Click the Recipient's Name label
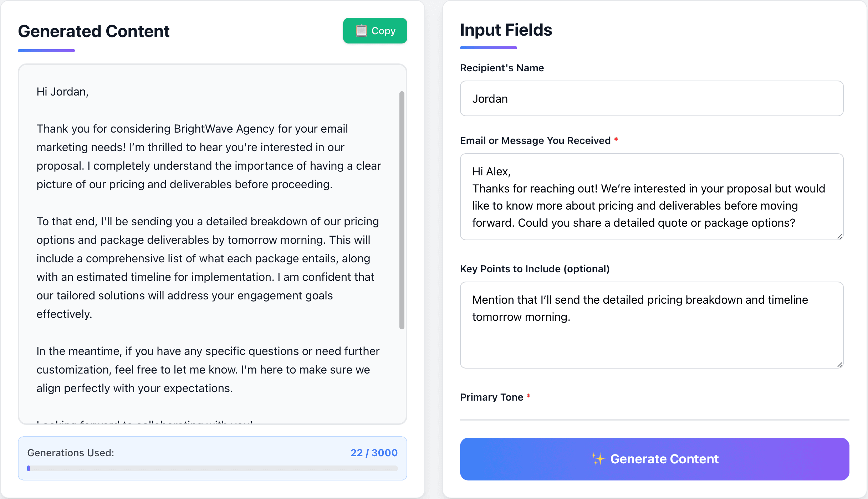The image size is (868, 499). click(x=502, y=68)
